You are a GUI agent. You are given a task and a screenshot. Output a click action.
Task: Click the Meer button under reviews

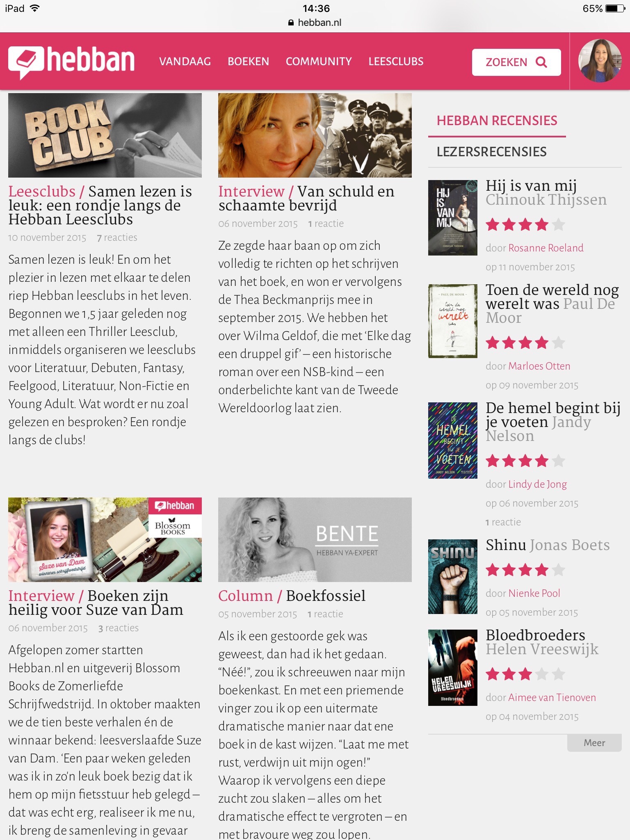594,743
